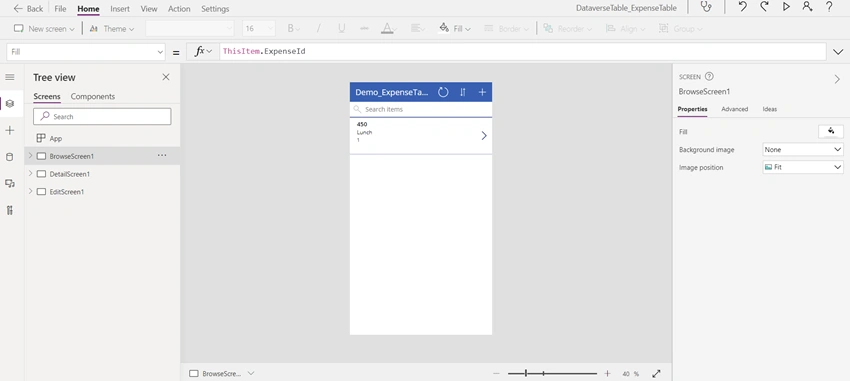Open the font color picker

click(x=389, y=29)
